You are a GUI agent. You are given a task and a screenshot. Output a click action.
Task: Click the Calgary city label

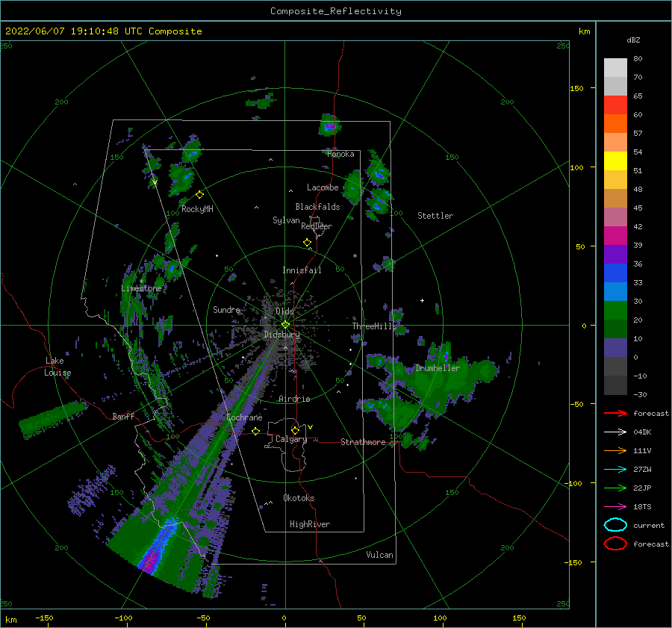tap(291, 439)
